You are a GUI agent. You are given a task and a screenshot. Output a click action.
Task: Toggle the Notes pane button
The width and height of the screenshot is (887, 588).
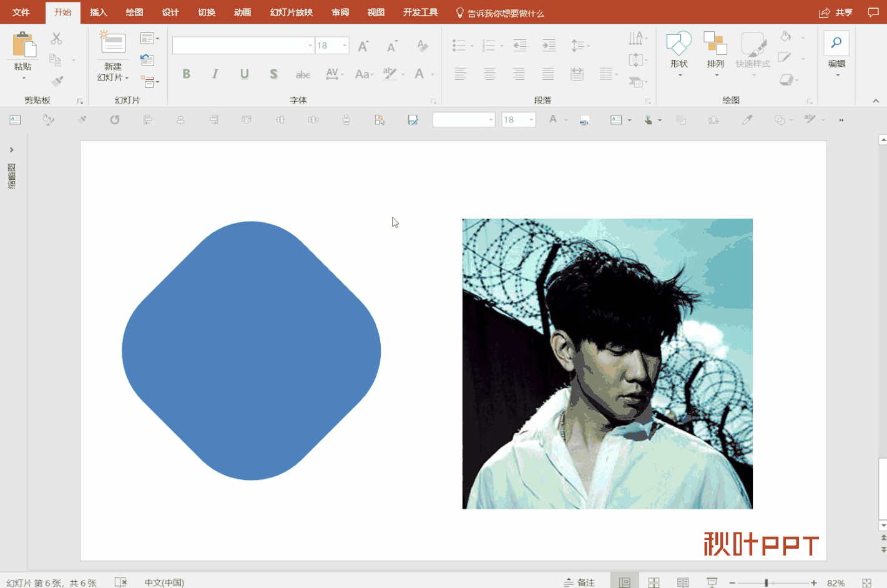pyautogui.click(x=579, y=582)
